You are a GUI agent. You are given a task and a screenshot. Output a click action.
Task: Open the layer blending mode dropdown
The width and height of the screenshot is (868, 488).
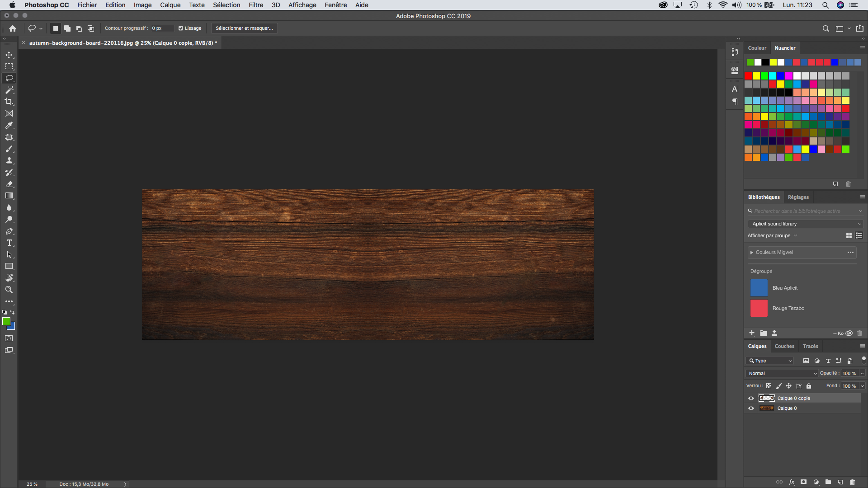pyautogui.click(x=781, y=373)
